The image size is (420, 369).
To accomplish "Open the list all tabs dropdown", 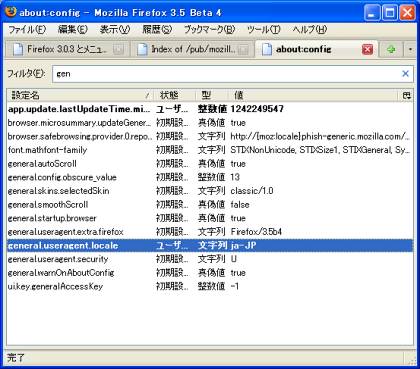I will [410, 49].
